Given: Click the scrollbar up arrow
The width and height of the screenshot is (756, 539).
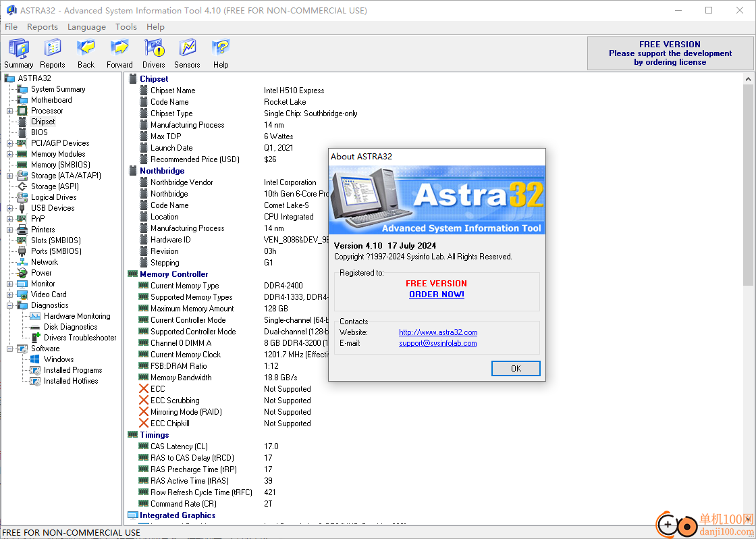Looking at the screenshot, I should [748, 78].
